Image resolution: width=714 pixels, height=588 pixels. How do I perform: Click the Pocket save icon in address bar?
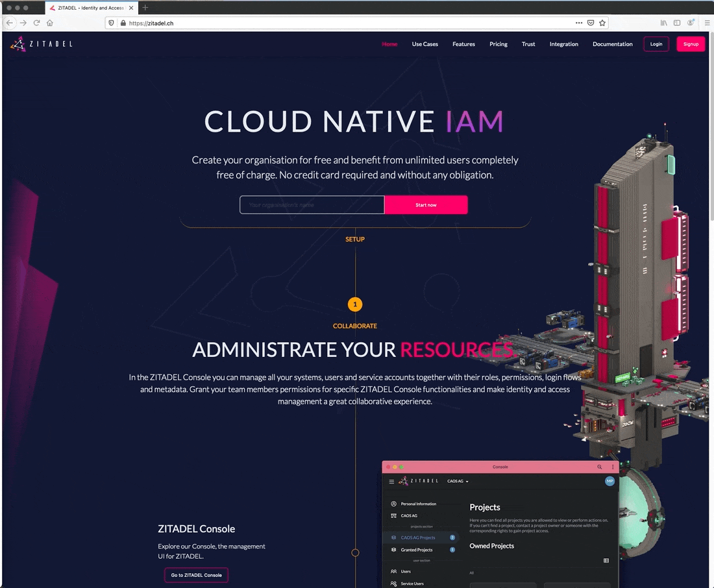pos(591,23)
